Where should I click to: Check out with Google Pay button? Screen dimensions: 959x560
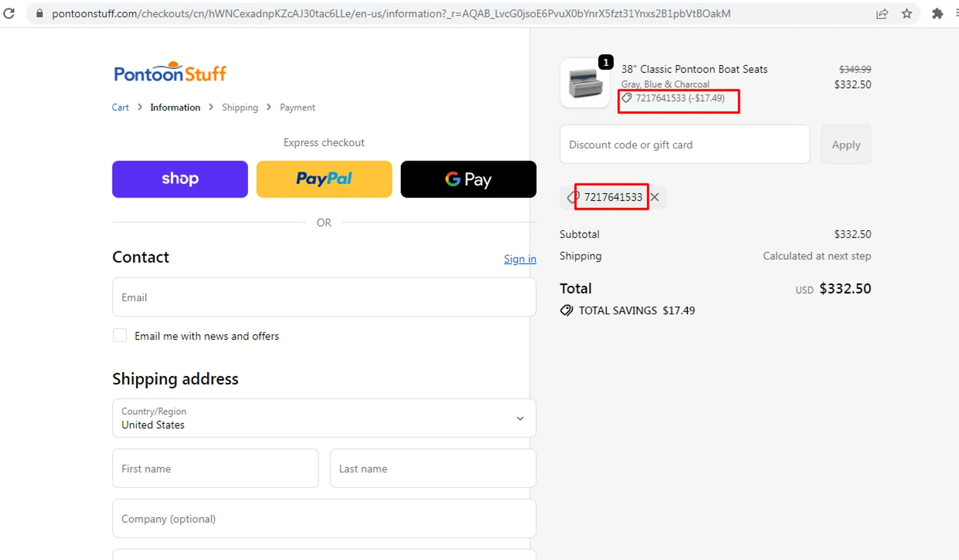[x=469, y=179]
